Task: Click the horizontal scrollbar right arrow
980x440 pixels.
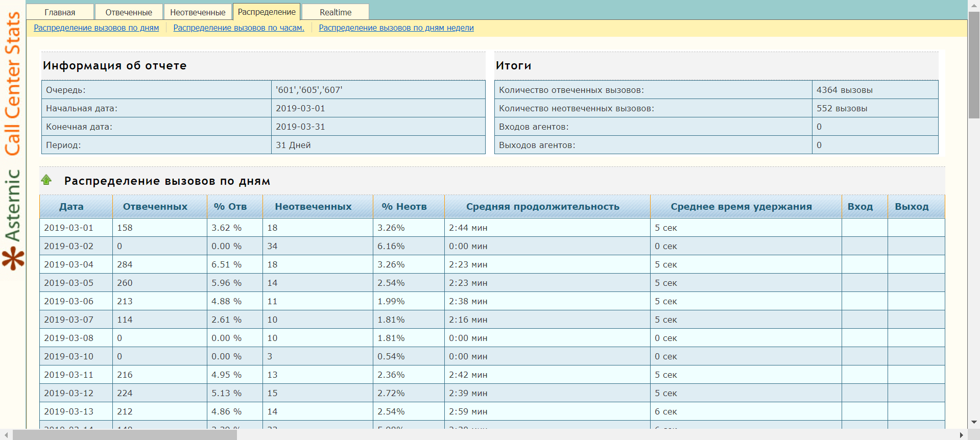Action: (x=962, y=435)
